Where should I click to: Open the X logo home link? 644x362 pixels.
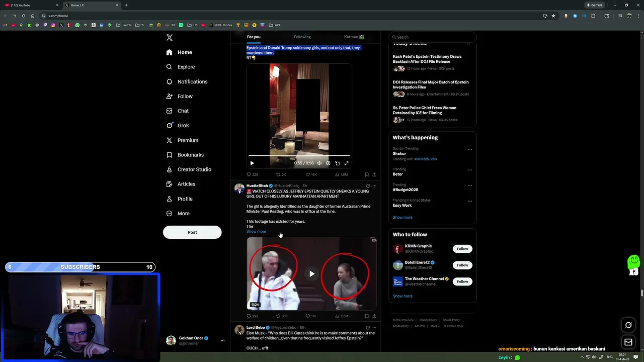click(x=170, y=38)
